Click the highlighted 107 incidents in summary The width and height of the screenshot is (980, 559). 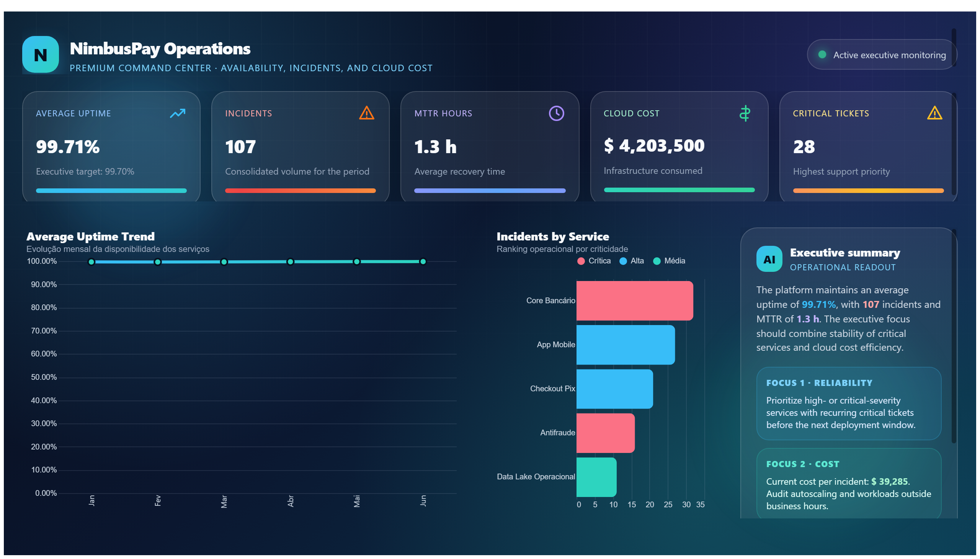tap(871, 304)
